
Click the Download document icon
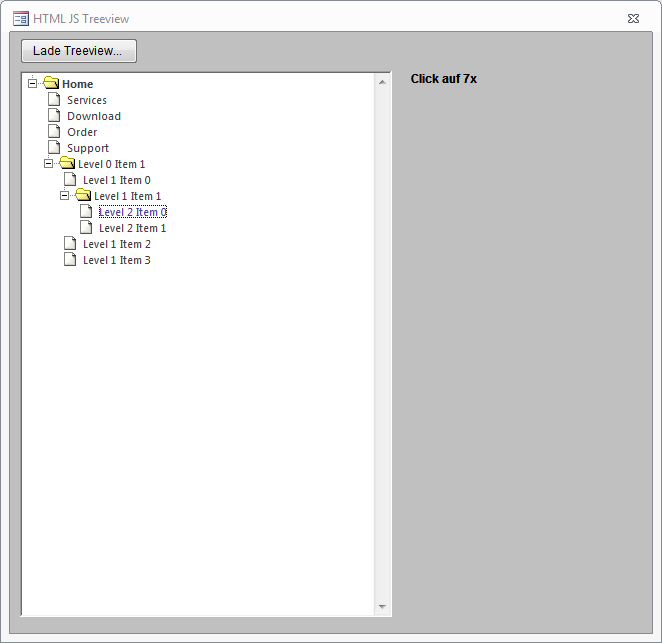pyautogui.click(x=55, y=116)
